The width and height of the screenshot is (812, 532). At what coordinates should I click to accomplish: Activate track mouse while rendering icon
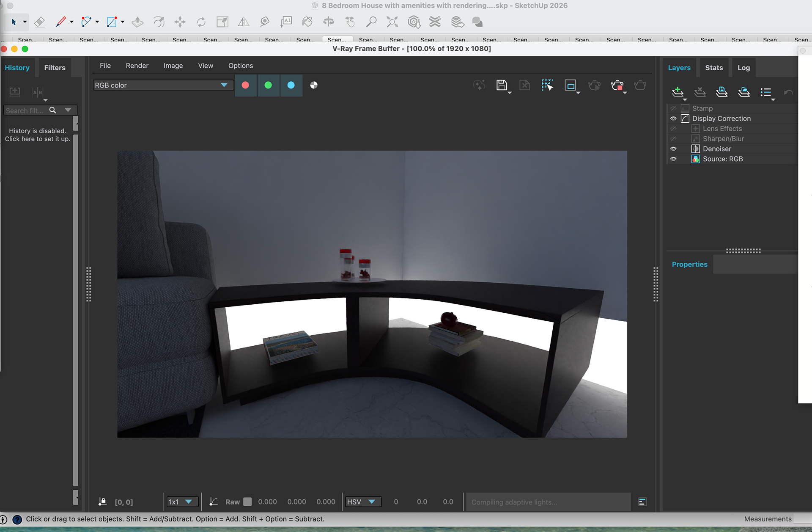click(x=547, y=85)
